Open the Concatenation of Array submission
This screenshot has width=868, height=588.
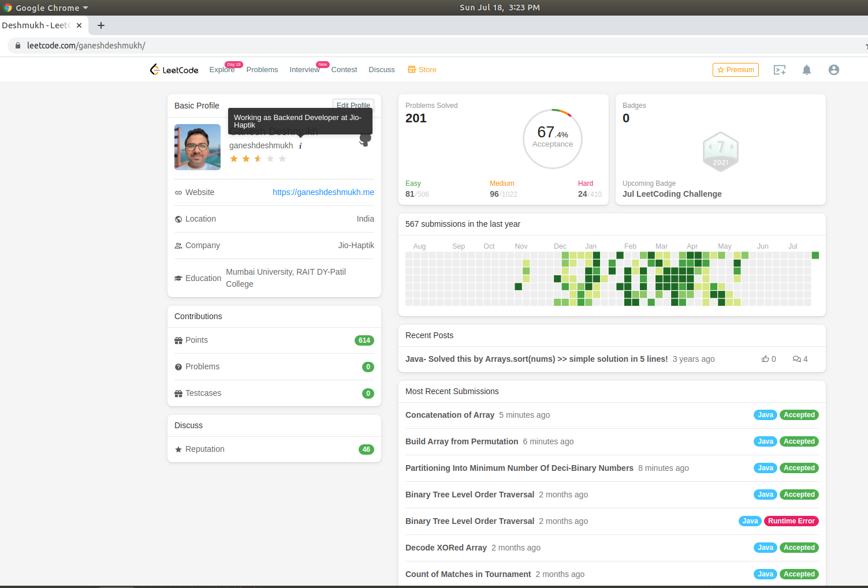click(x=449, y=415)
